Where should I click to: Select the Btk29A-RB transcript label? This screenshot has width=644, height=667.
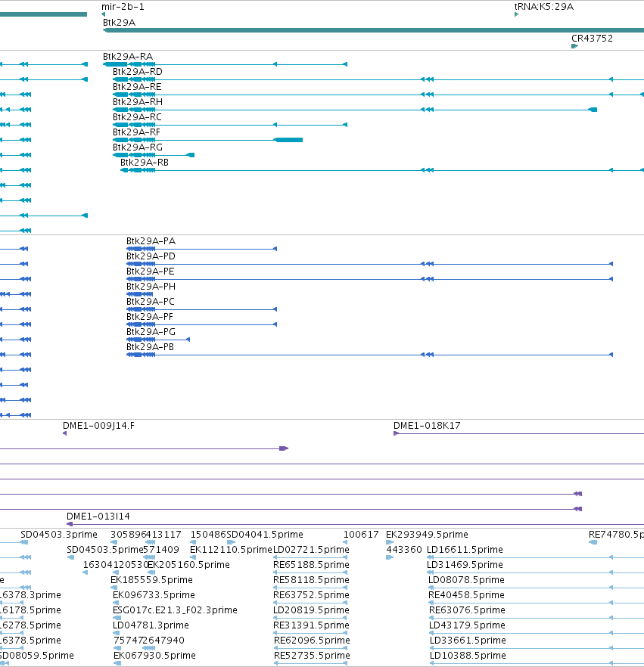(145, 163)
